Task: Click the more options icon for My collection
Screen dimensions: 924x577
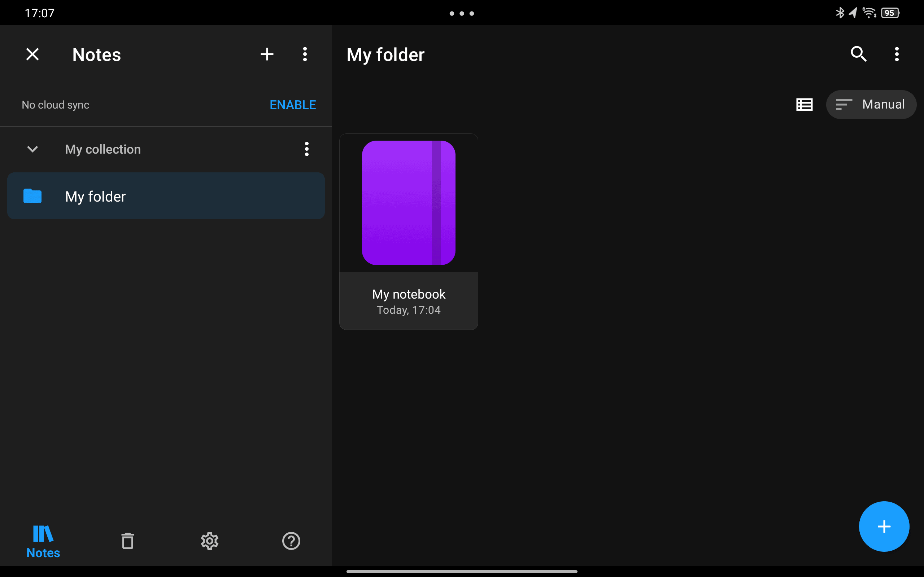Action: pyautogui.click(x=307, y=149)
